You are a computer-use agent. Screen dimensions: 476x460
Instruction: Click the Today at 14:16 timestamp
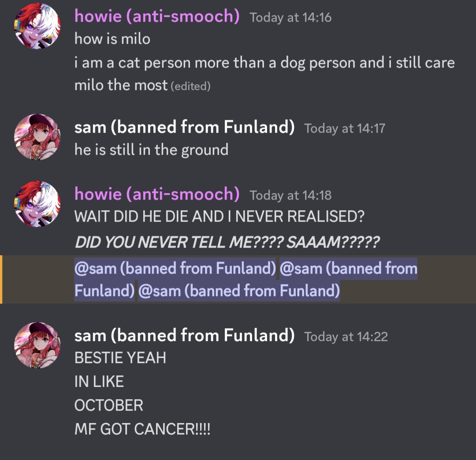[x=290, y=17]
